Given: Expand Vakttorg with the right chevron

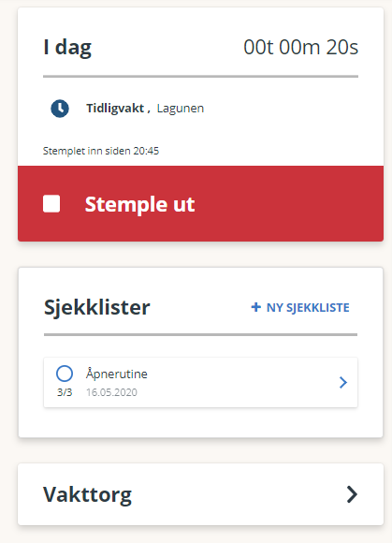Looking at the screenshot, I should [352, 494].
